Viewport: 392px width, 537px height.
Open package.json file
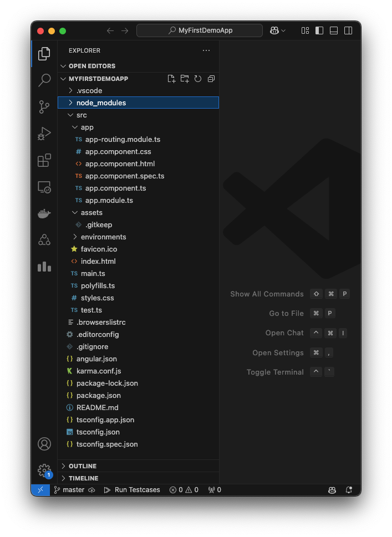click(x=139, y=395)
